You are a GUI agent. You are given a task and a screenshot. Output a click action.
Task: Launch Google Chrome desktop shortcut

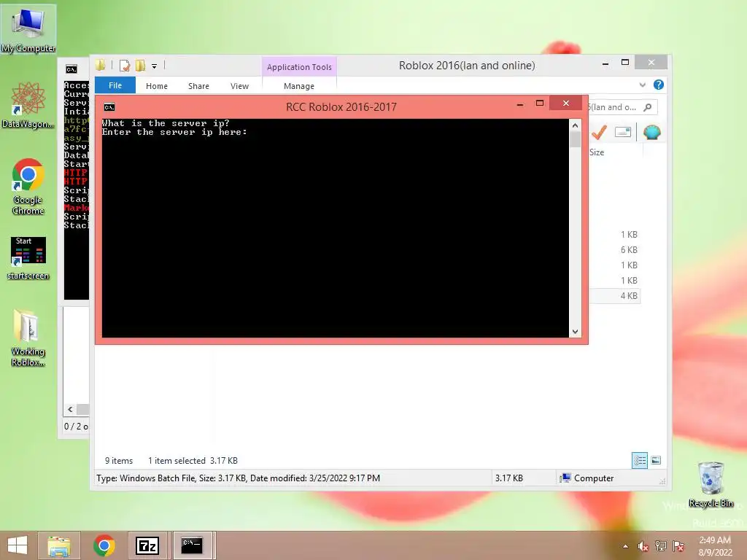tap(28, 187)
